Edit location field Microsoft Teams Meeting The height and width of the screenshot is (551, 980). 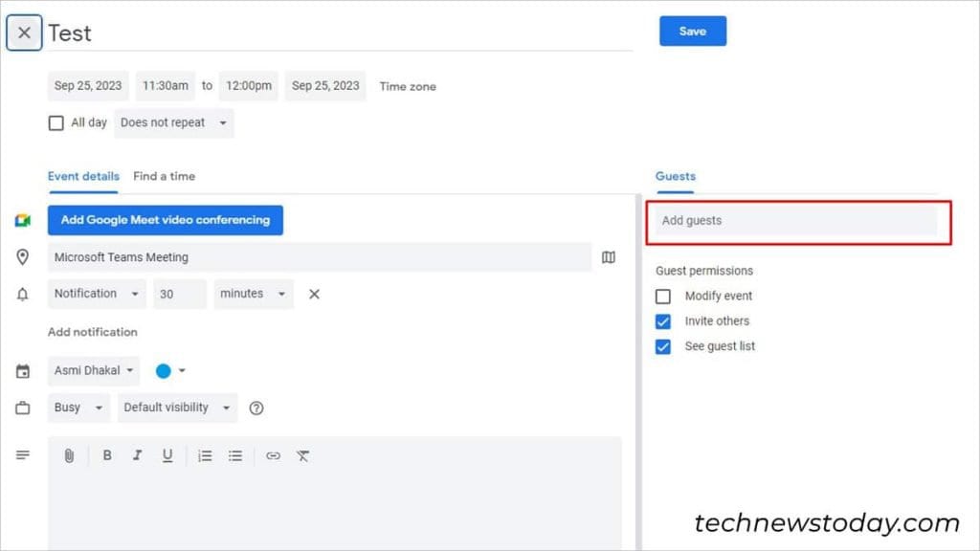pos(320,257)
